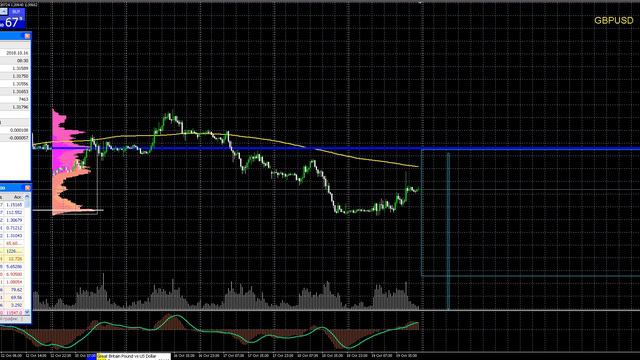Select the Market Watch row with ask 0.71212
640x360 pixels.
pyautogui.click(x=12, y=228)
